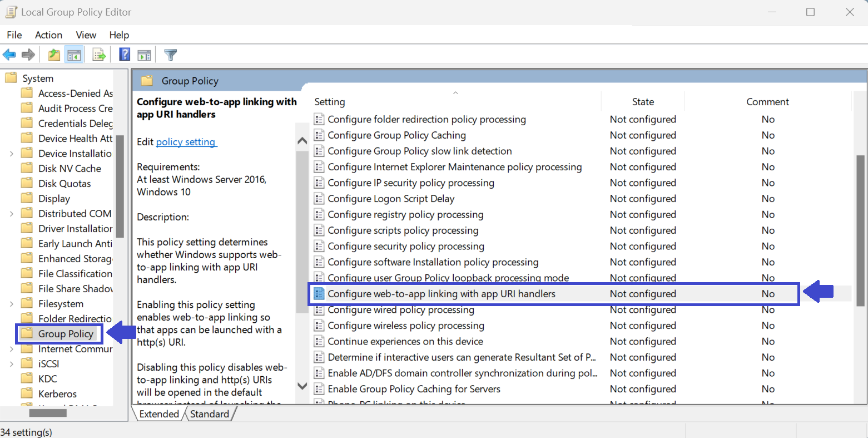Expand the iSCSI folder node
868x438 pixels.
coord(12,364)
